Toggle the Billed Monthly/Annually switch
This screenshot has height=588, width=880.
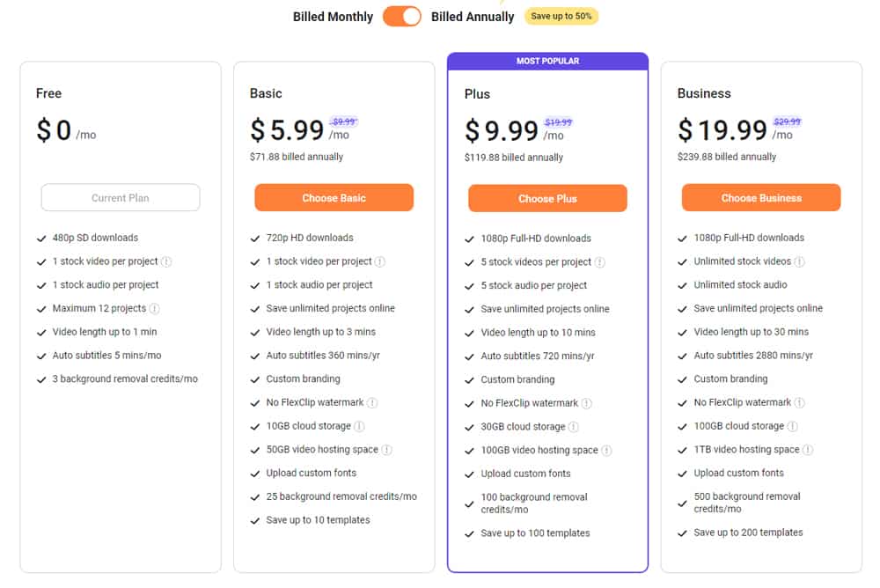point(402,17)
